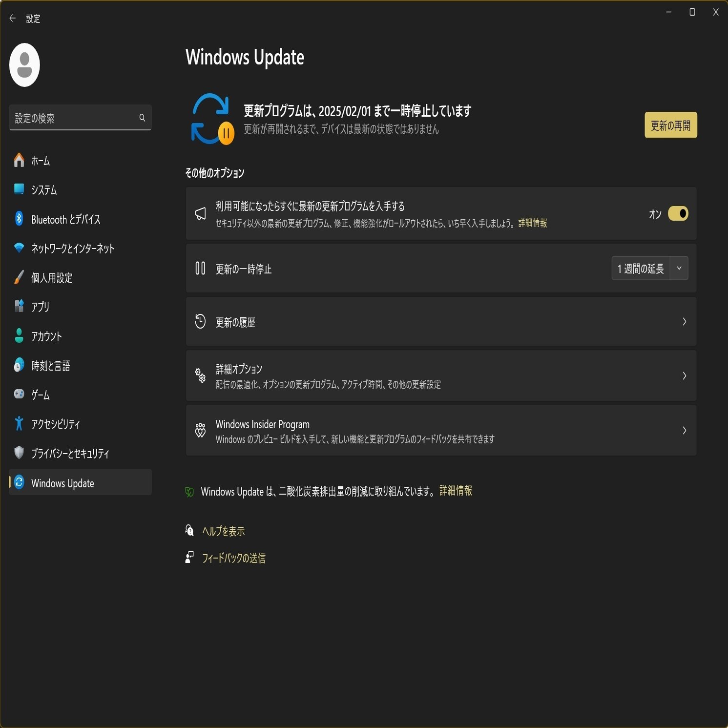
Task: Open ゲーム settings from the sidebar
Action: [40, 395]
